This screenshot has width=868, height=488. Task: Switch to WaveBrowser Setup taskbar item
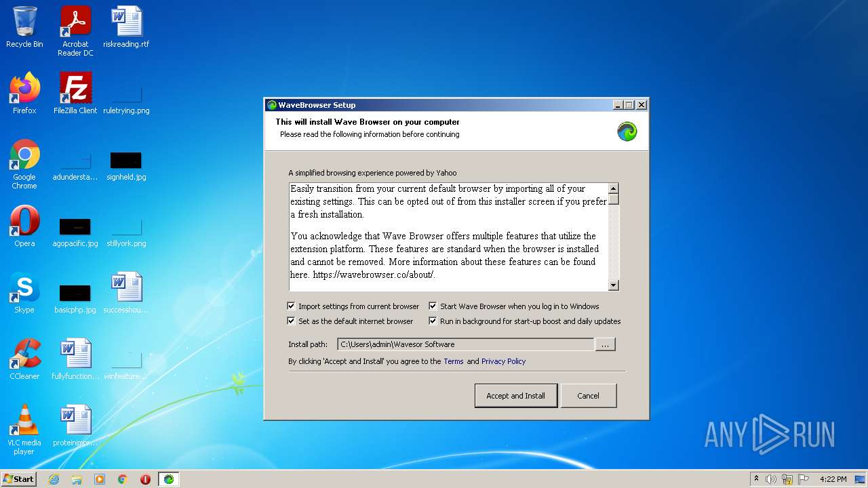pyautogui.click(x=169, y=479)
